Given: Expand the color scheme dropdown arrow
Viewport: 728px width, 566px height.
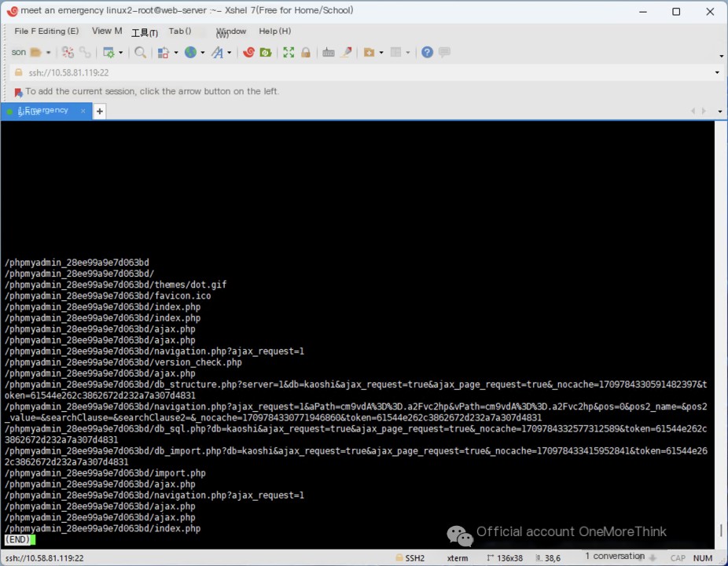Looking at the screenshot, I should pos(176,53).
